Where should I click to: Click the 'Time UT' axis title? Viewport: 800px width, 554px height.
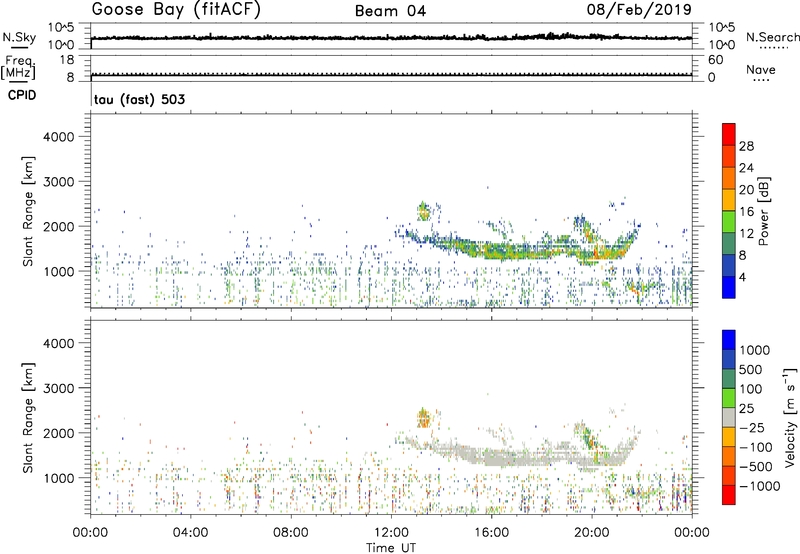coord(391,548)
